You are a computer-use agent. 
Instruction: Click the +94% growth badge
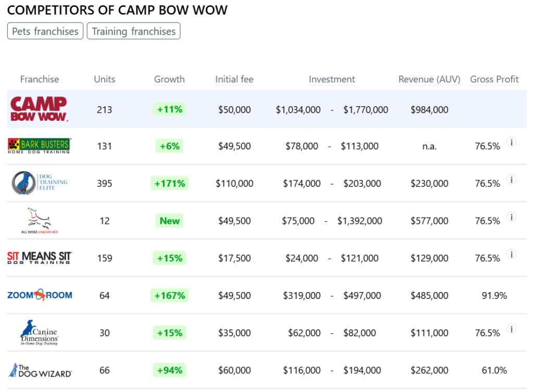169,370
